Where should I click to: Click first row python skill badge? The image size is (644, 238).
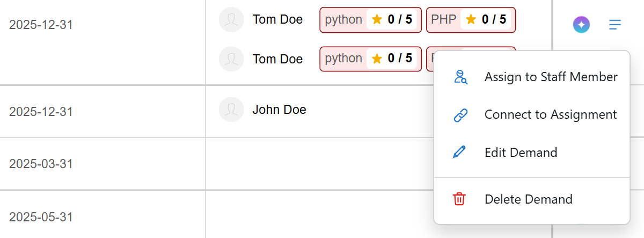pos(370,20)
